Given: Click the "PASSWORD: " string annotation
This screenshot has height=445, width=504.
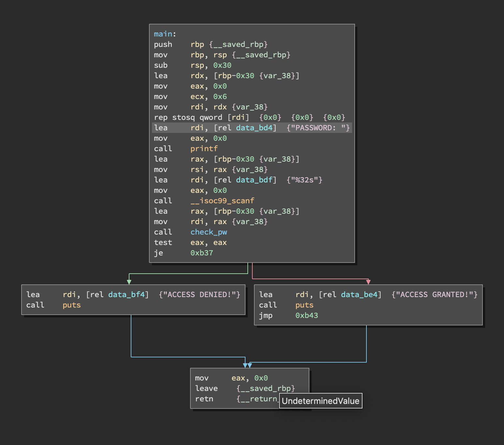Looking at the screenshot, I should (x=318, y=128).
